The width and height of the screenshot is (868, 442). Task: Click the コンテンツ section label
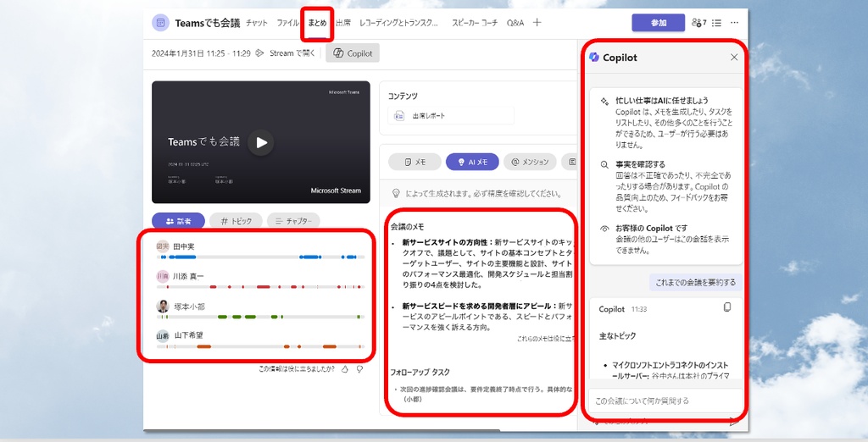[403, 96]
